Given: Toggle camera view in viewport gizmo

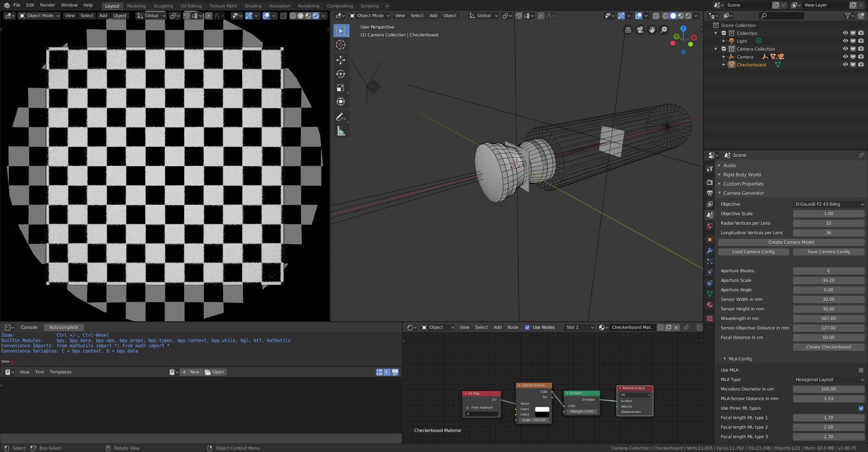Looking at the screenshot, I should coord(640,30).
